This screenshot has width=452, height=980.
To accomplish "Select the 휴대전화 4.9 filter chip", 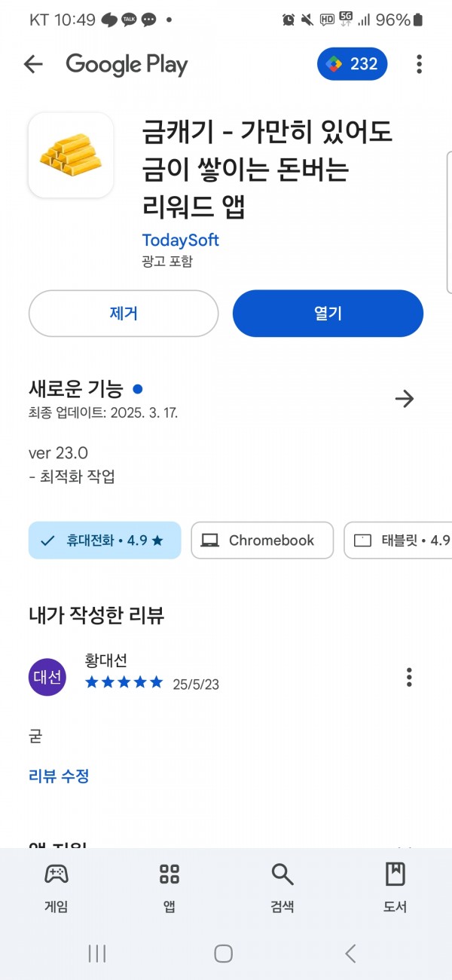I will 105,541.
